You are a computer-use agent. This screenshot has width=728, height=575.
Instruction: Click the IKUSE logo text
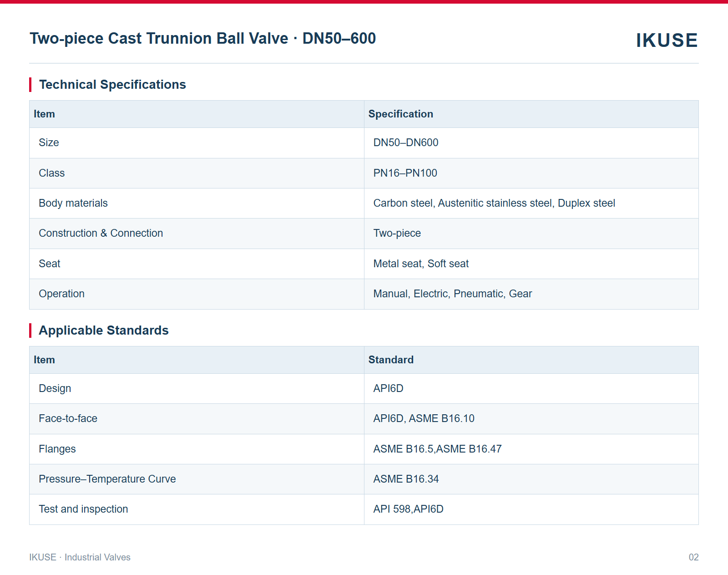[667, 41]
